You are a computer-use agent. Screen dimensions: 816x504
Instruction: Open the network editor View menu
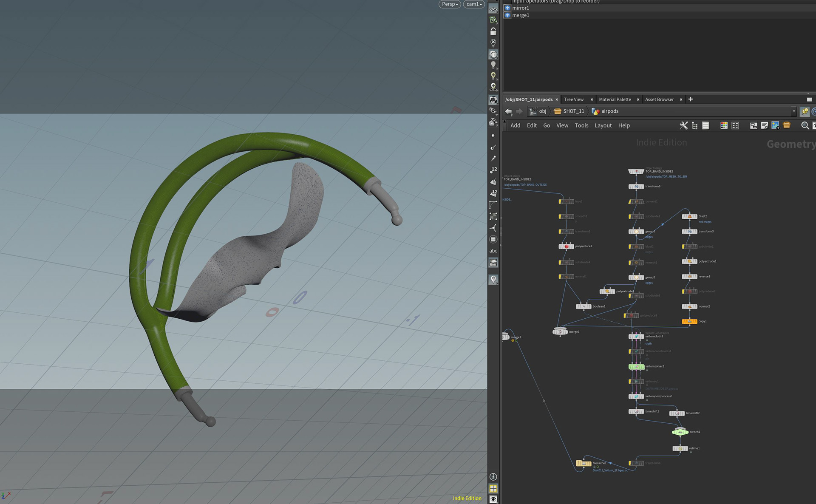pyautogui.click(x=562, y=125)
